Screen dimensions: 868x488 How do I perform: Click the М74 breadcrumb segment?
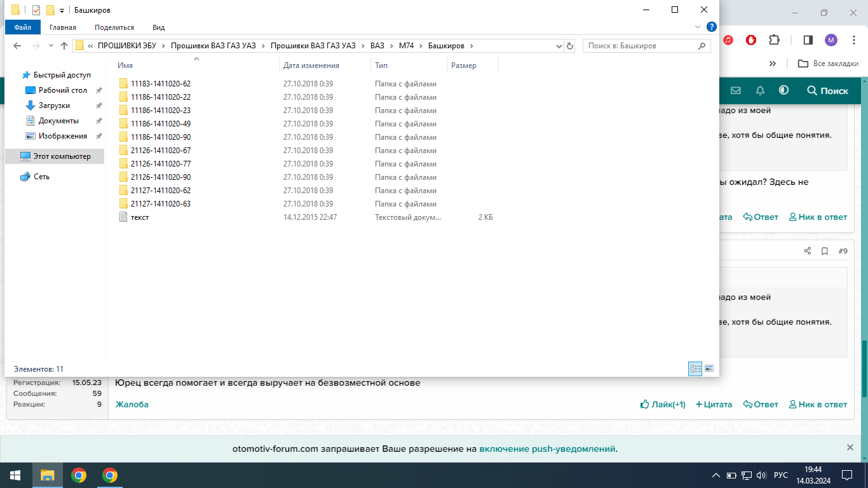click(x=405, y=46)
